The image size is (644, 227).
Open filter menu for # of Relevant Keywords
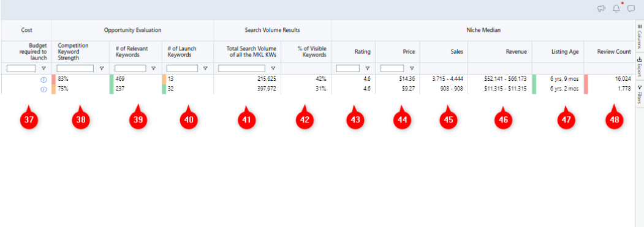click(x=154, y=69)
